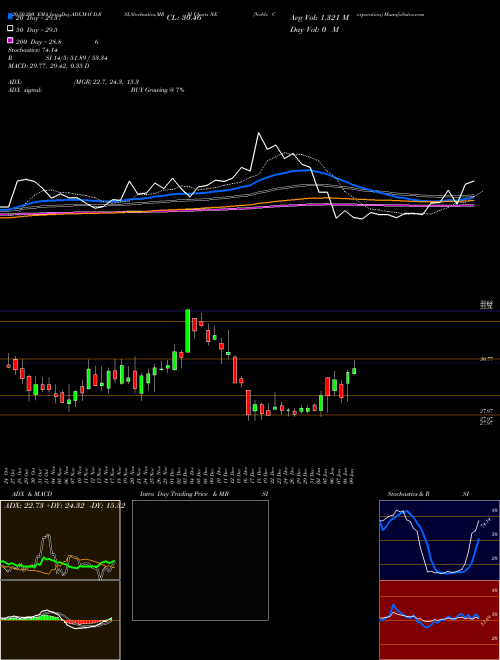Open the MACD histogram mini chart

(60, 620)
